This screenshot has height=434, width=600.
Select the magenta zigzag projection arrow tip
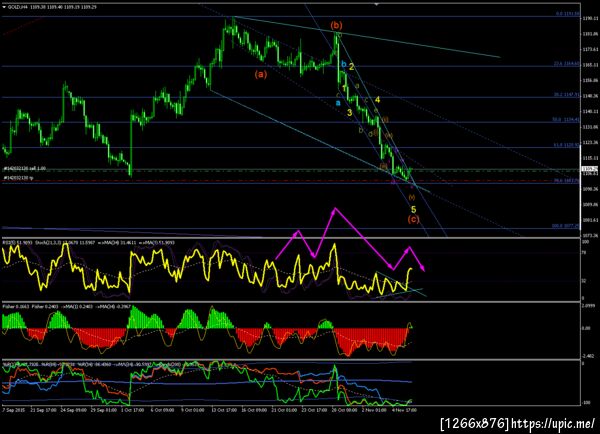click(423, 269)
